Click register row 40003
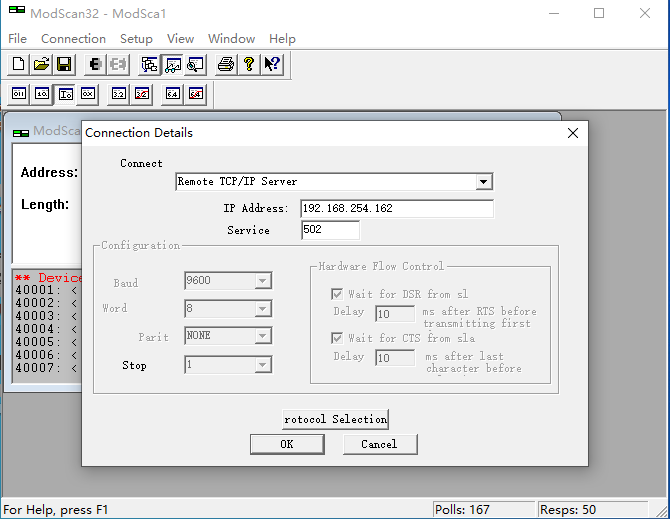The image size is (670, 519). coord(48,316)
